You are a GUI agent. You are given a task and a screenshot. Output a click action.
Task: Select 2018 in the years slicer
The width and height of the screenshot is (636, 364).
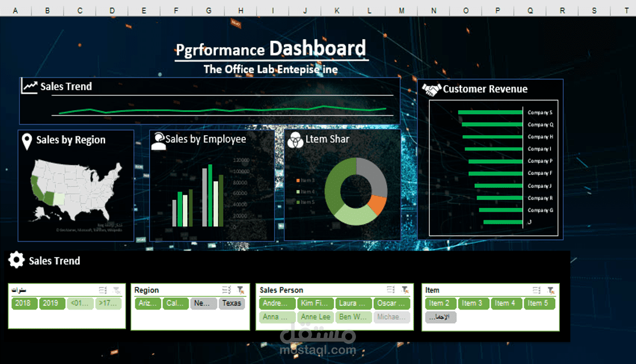point(24,304)
